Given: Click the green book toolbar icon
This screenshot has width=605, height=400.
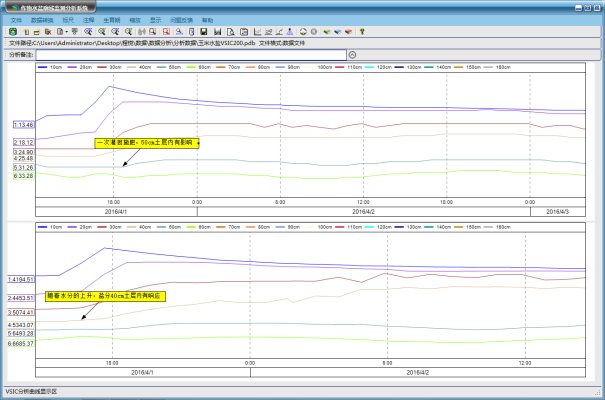Looking at the screenshot, I should click(x=327, y=32).
